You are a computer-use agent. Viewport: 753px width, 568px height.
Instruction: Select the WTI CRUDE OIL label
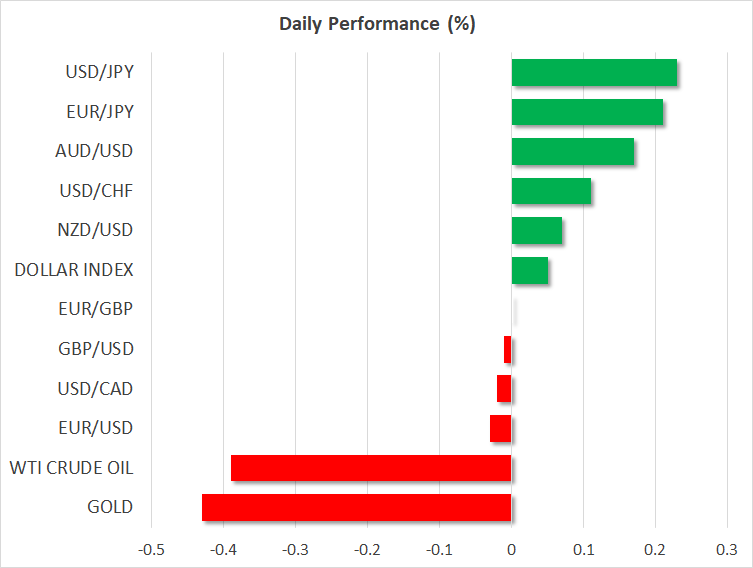point(71,468)
